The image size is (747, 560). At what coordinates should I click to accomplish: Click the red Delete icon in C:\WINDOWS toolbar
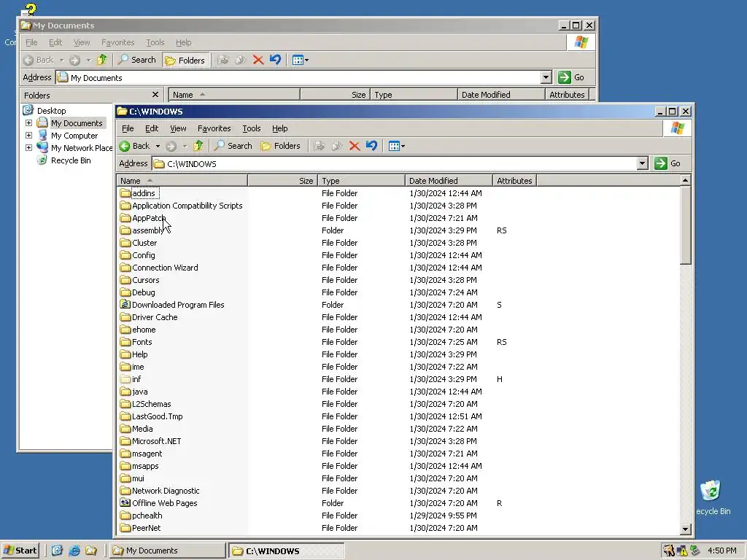(x=354, y=146)
